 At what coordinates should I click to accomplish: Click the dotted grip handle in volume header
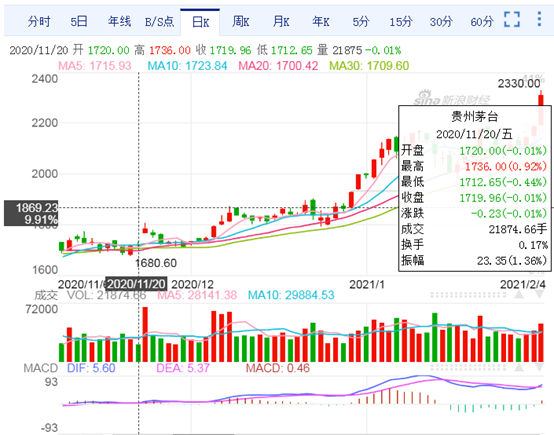pos(468,295)
